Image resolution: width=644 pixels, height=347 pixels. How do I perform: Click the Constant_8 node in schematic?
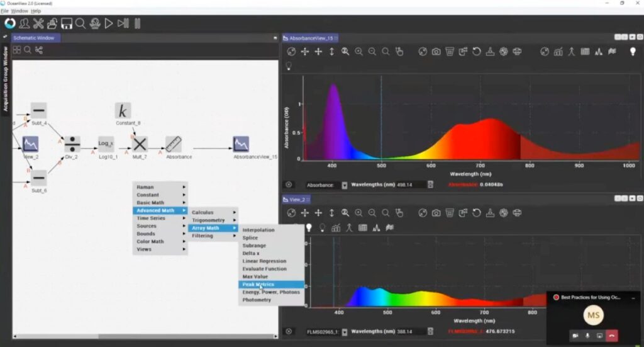tap(123, 111)
